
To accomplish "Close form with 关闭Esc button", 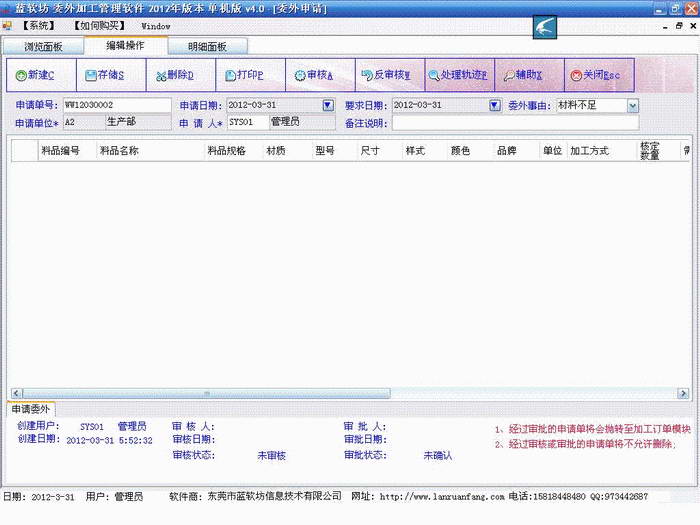I will pos(599,75).
